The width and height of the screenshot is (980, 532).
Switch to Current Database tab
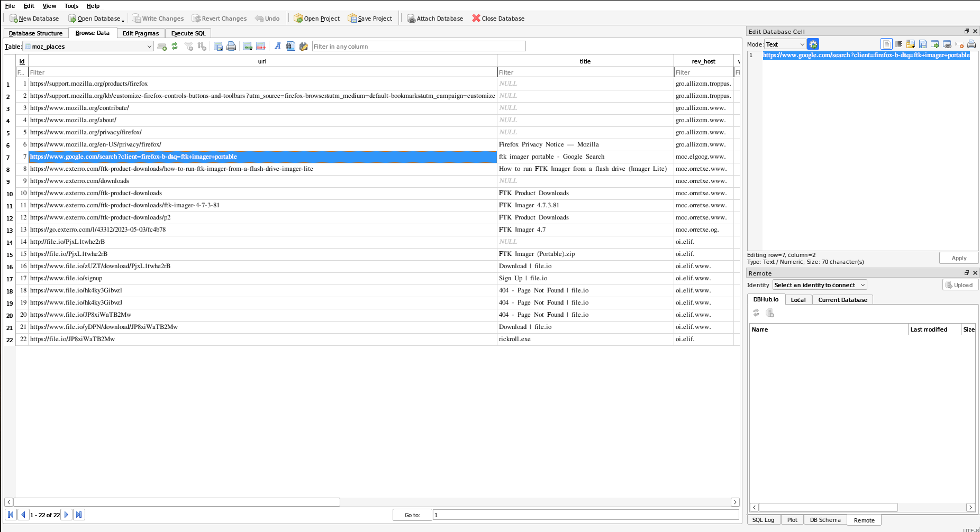tap(842, 300)
